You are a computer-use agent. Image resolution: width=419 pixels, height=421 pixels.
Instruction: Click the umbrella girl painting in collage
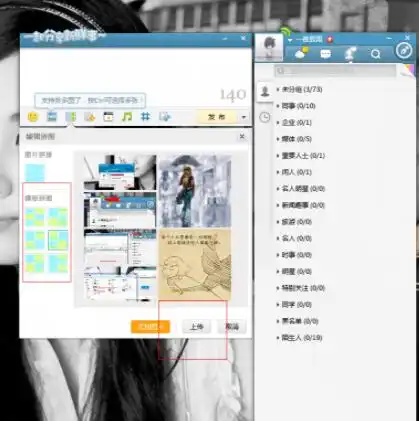pyautogui.click(x=195, y=191)
